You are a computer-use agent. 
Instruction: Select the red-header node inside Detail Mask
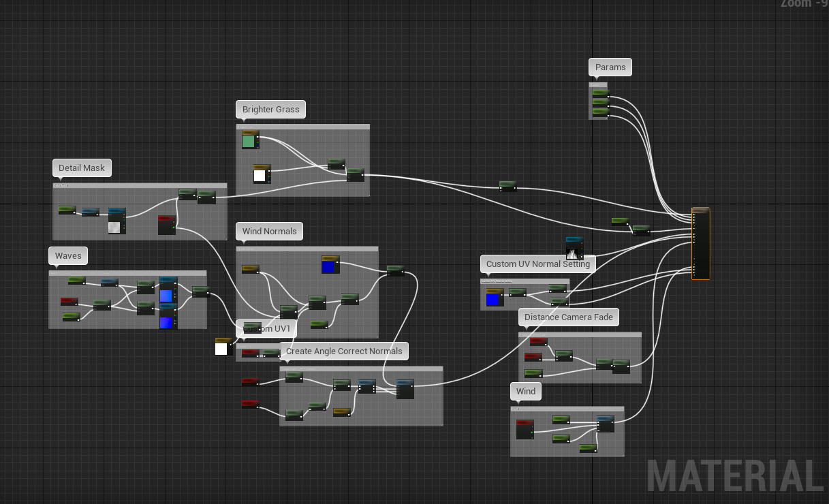point(167,225)
